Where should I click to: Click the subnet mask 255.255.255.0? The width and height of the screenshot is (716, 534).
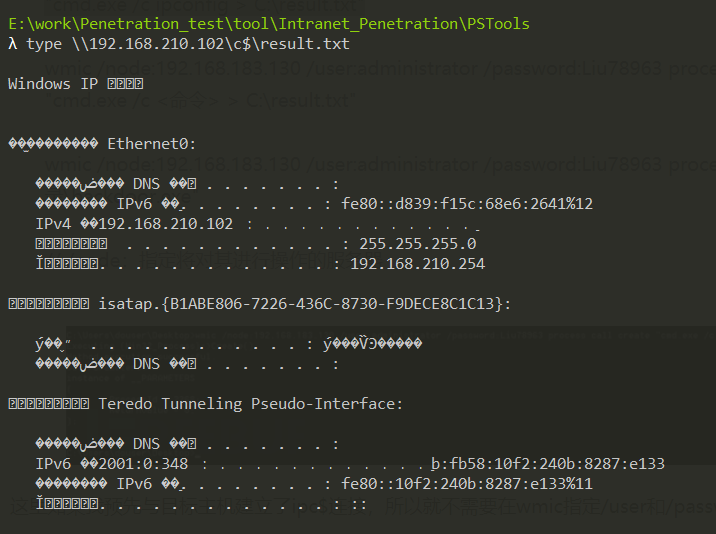tap(417, 244)
